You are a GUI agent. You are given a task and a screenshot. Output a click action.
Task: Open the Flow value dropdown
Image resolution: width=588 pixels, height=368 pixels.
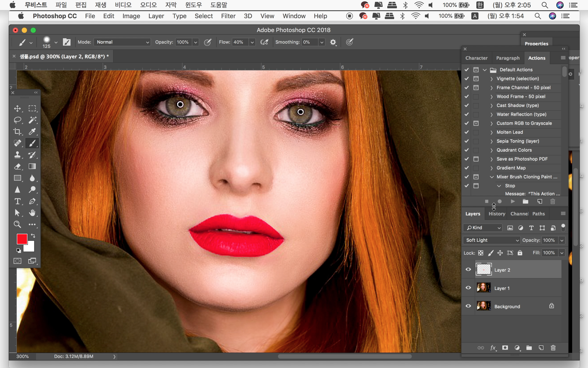click(x=252, y=42)
